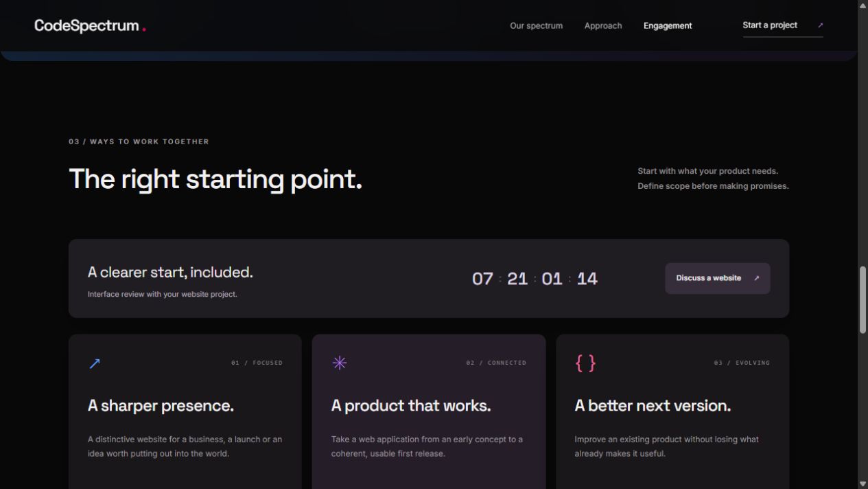Click the scrollbar up arrow
The image size is (868, 489).
(x=863, y=5)
